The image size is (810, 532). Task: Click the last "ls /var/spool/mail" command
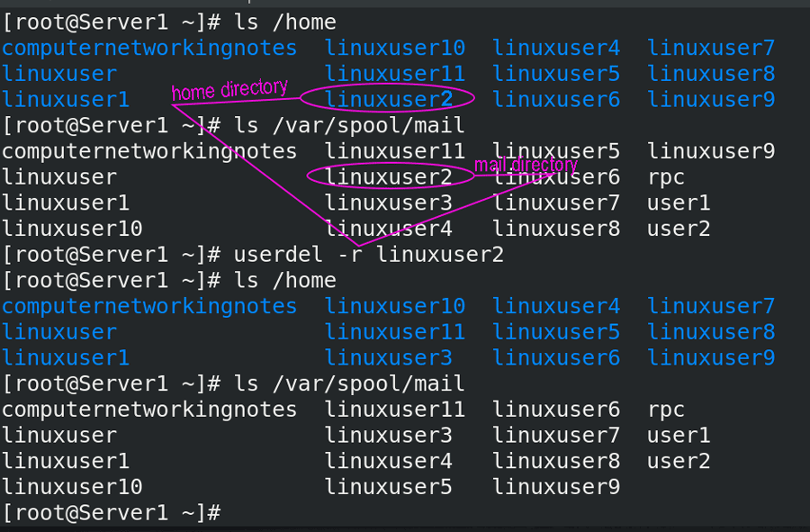[349, 384]
